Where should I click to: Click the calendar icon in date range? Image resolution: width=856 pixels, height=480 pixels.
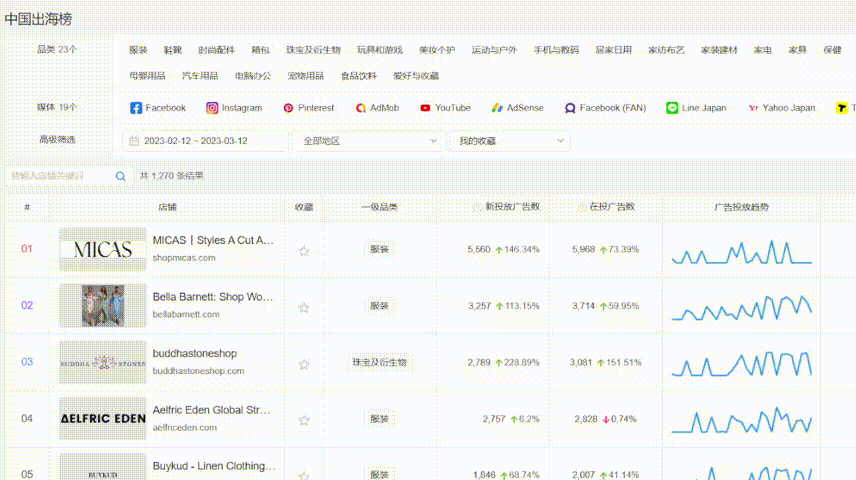point(134,141)
